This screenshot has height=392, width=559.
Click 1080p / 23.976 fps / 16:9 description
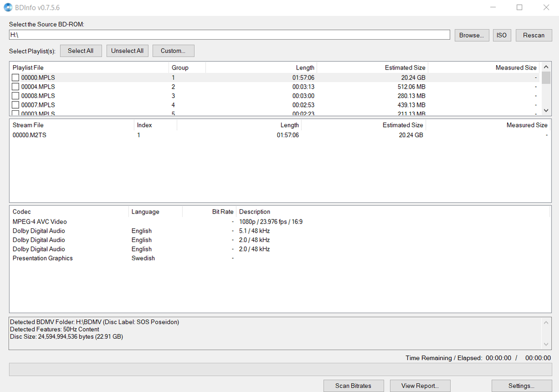point(270,222)
